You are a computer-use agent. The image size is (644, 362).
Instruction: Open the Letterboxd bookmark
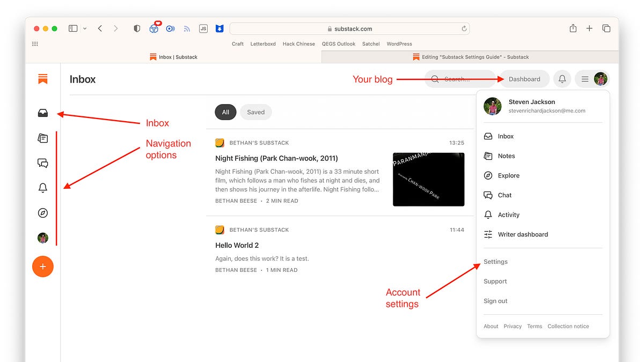263,44
